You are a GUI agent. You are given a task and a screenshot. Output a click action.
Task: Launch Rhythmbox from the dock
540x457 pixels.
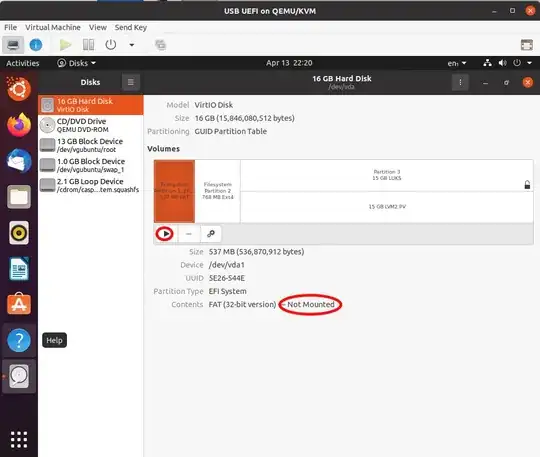pos(19,233)
